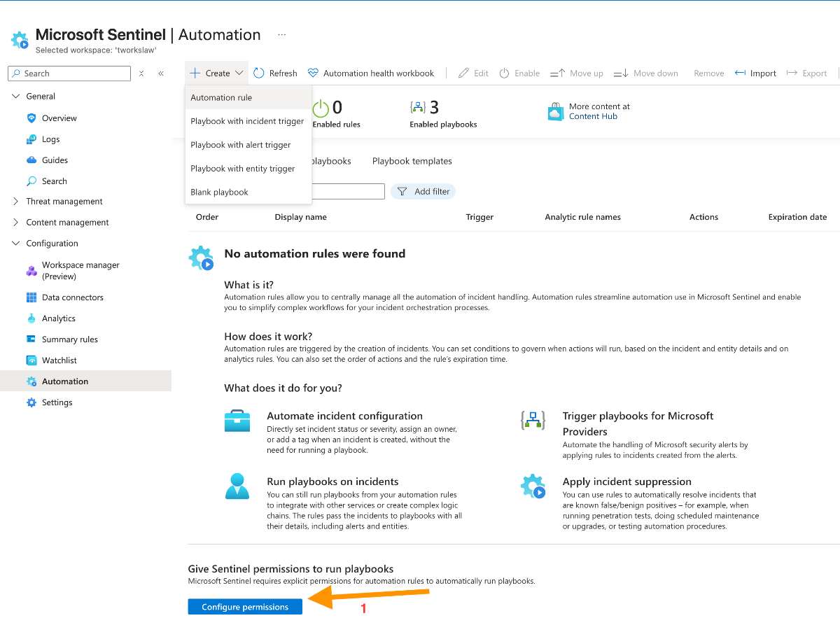Image resolution: width=840 pixels, height=625 pixels.
Task: Select Playbook with incident trigger option
Action: pos(247,120)
